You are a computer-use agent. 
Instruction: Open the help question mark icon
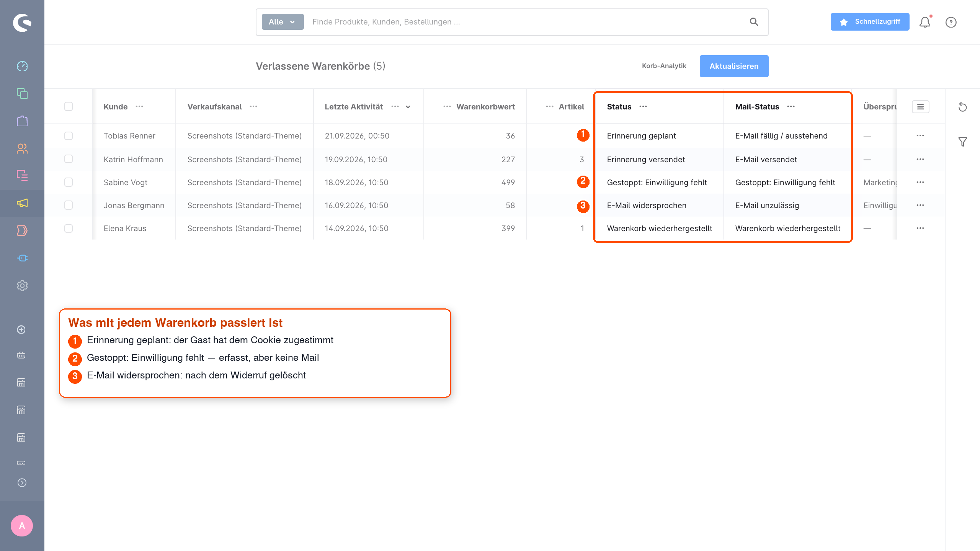click(x=951, y=22)
